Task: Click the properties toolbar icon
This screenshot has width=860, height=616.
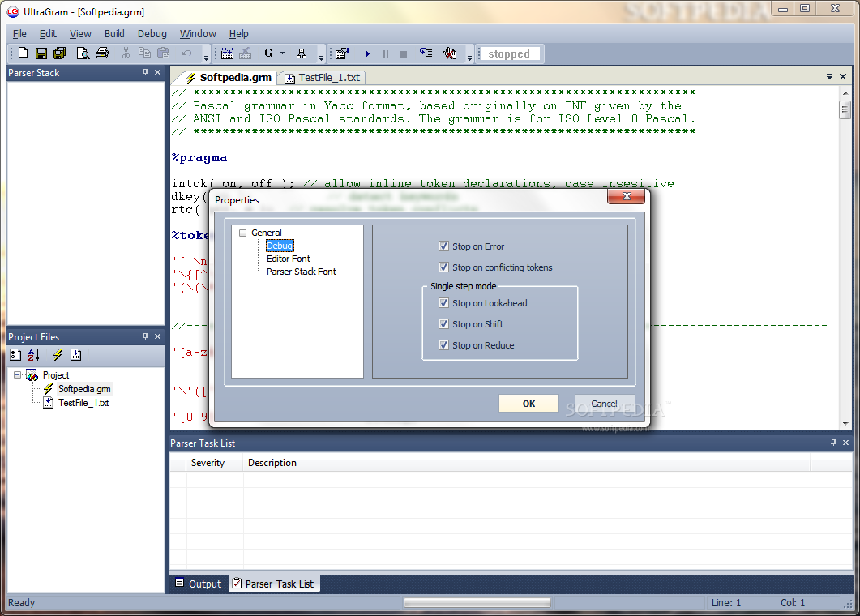Action: 342,53
